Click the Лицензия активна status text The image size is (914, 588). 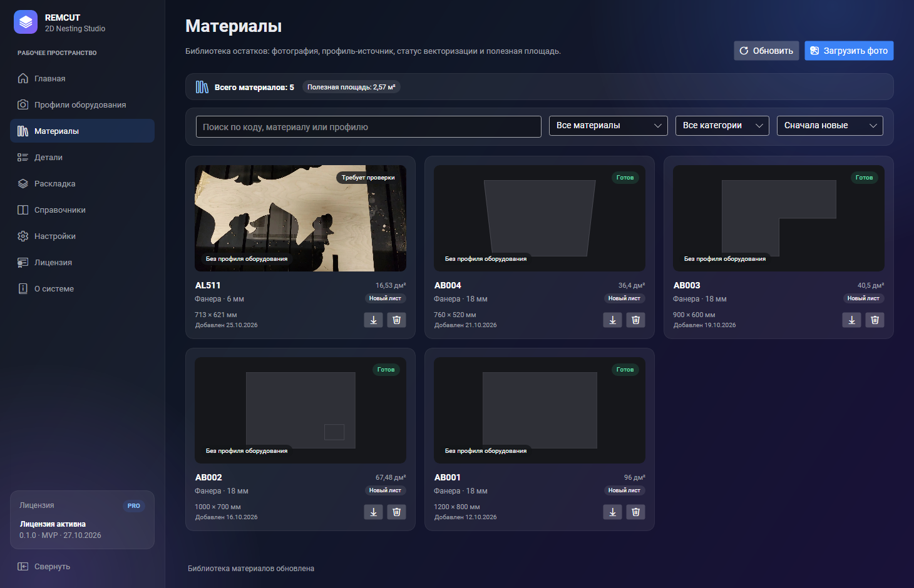coord(53,524)
